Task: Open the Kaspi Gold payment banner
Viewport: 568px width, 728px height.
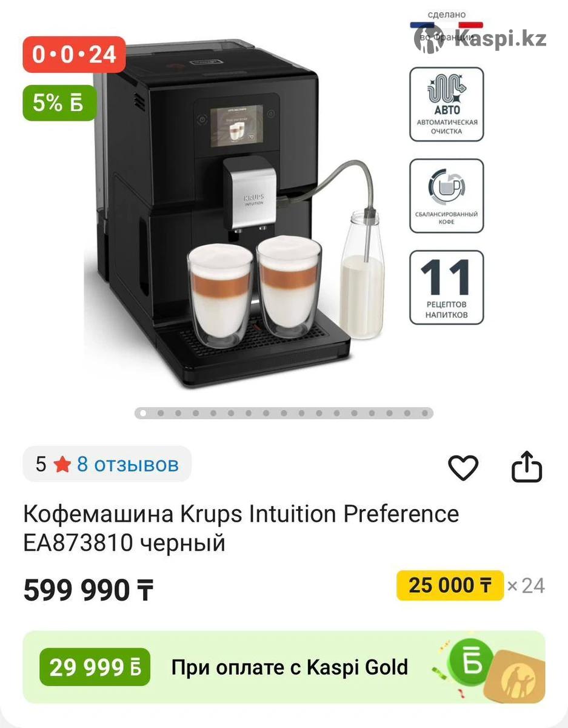Action: click(x=284, y=667)
